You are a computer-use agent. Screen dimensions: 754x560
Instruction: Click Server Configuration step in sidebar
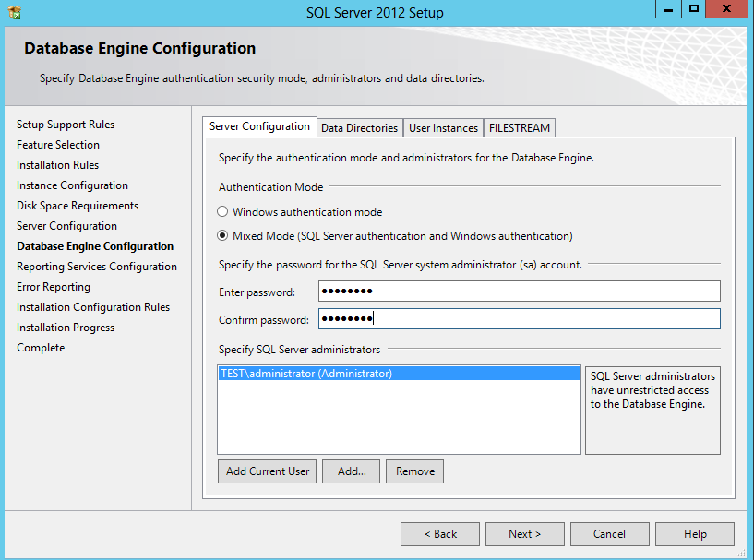(x=66, y=226)
